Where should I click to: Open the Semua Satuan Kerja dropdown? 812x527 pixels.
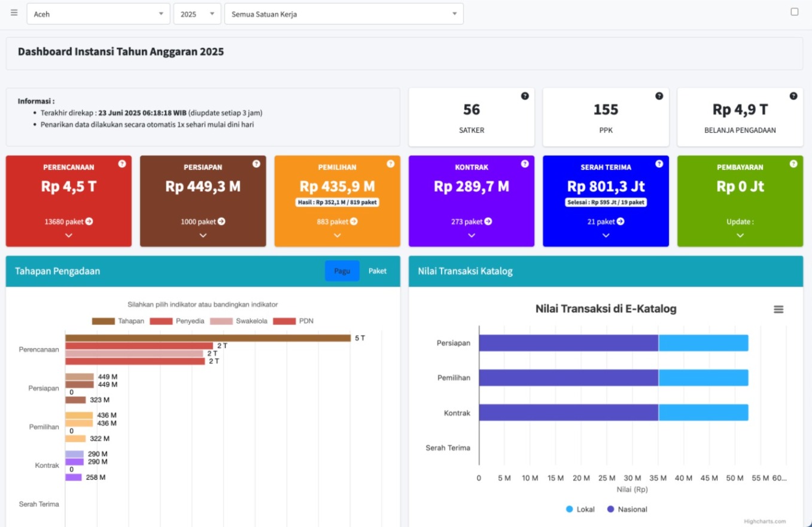343,14
